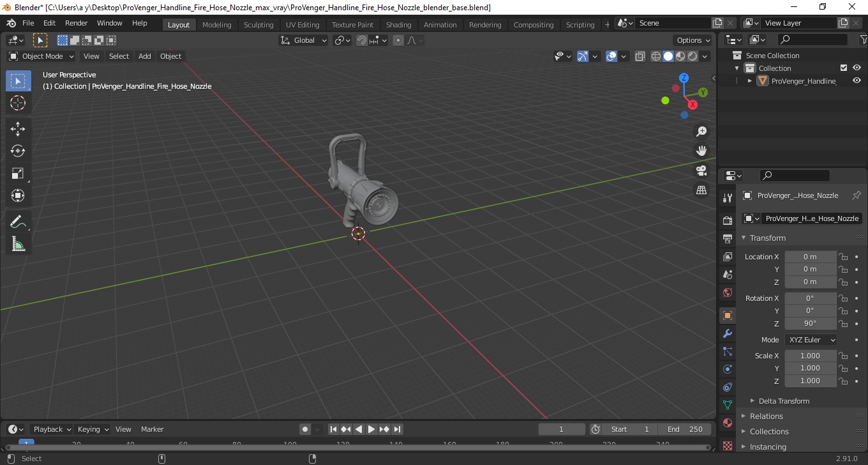This screenshot has width=868, height=465.
Task: Click the play animation button
Action: point(371,429)
